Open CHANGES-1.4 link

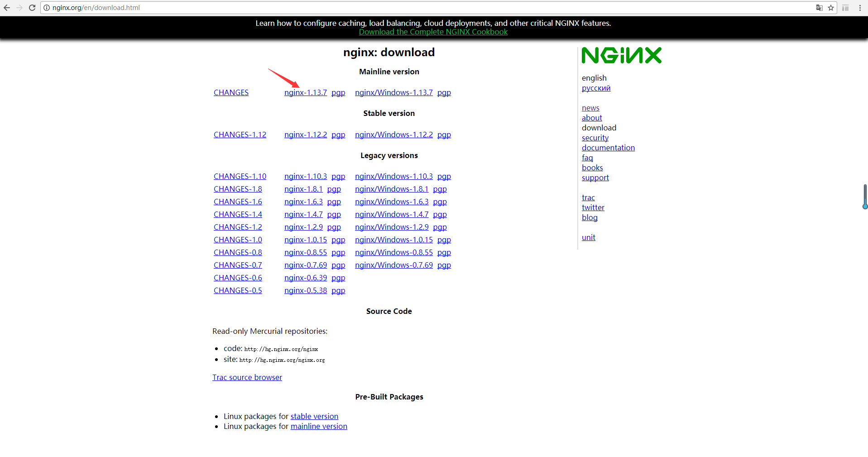click(238, 214)
